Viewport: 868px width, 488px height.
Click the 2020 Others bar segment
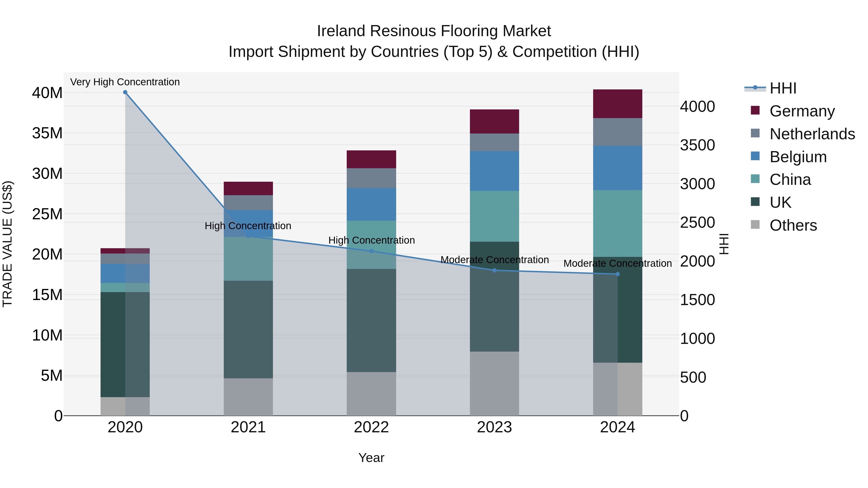point(125,407)
